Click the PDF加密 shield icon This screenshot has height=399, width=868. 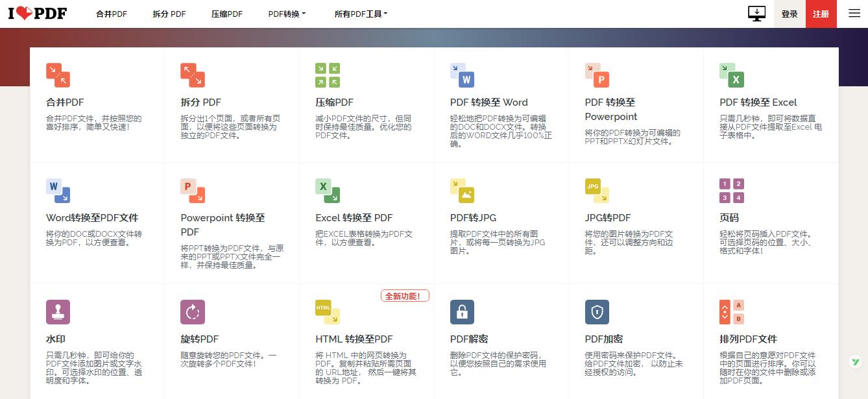point(597,311)
